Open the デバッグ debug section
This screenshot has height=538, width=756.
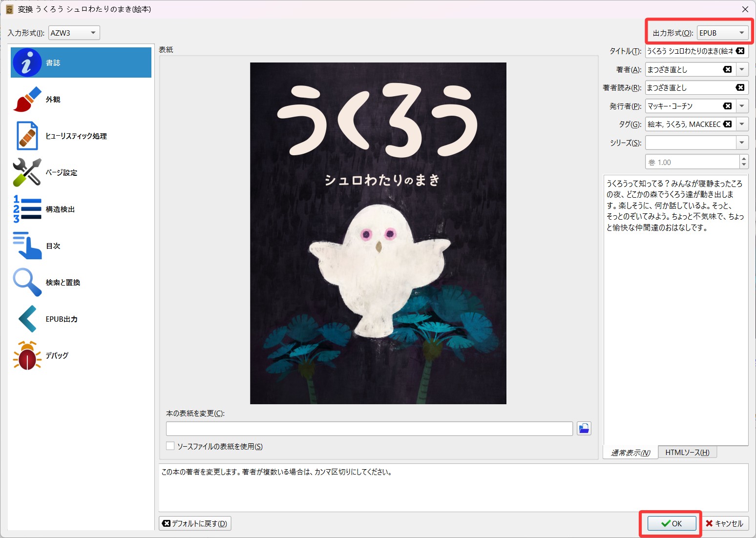(57, 356)
